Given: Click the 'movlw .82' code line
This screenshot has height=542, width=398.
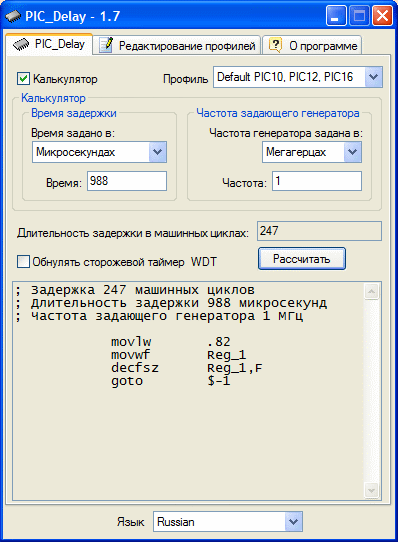Looking at the screenshot, I should pos(170,342).
